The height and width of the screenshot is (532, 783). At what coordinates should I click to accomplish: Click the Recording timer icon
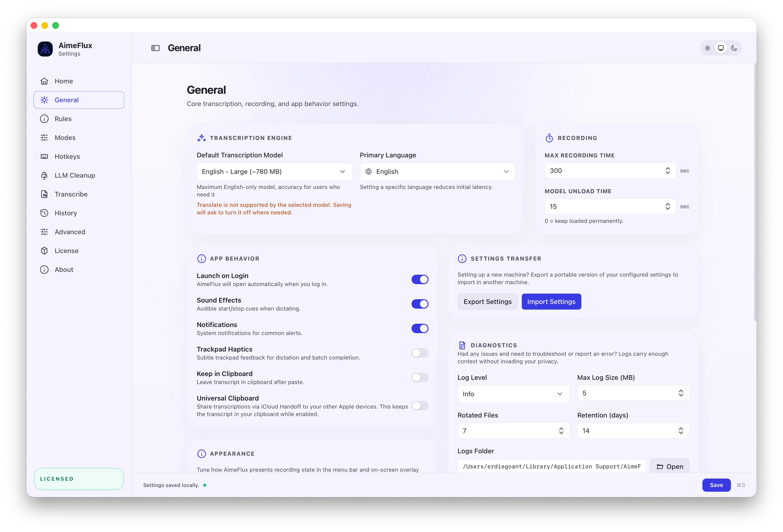[x=549, y=138]
